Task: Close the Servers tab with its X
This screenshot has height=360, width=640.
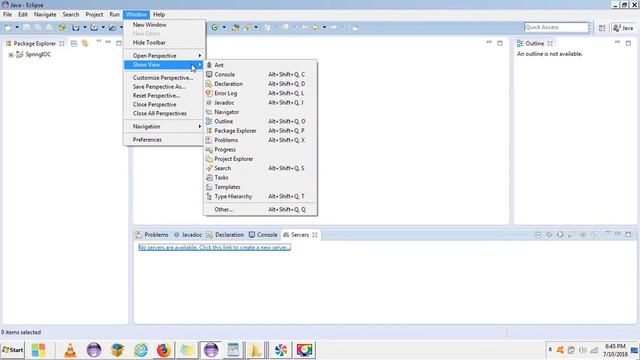Action: coord(315,235)
